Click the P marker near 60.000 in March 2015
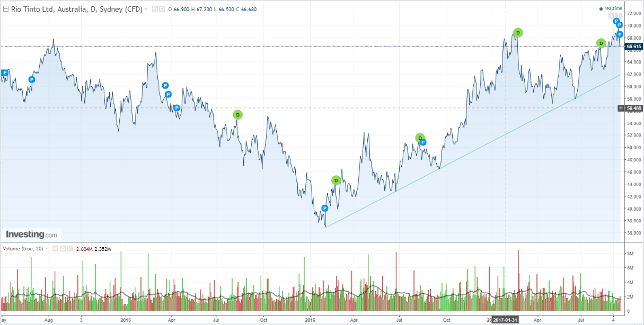This screenshot has height=325, width=644. (x=165, y=85)
